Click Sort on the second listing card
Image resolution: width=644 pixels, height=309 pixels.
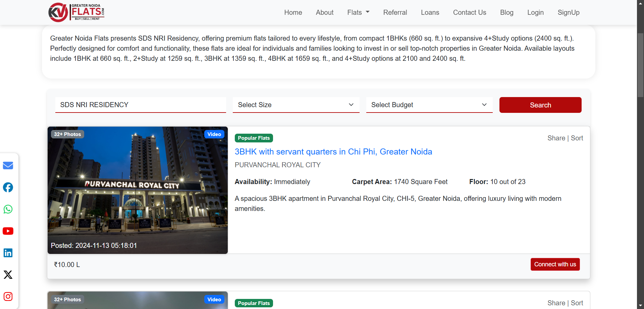pyautogui.click(x=577, y=303)
